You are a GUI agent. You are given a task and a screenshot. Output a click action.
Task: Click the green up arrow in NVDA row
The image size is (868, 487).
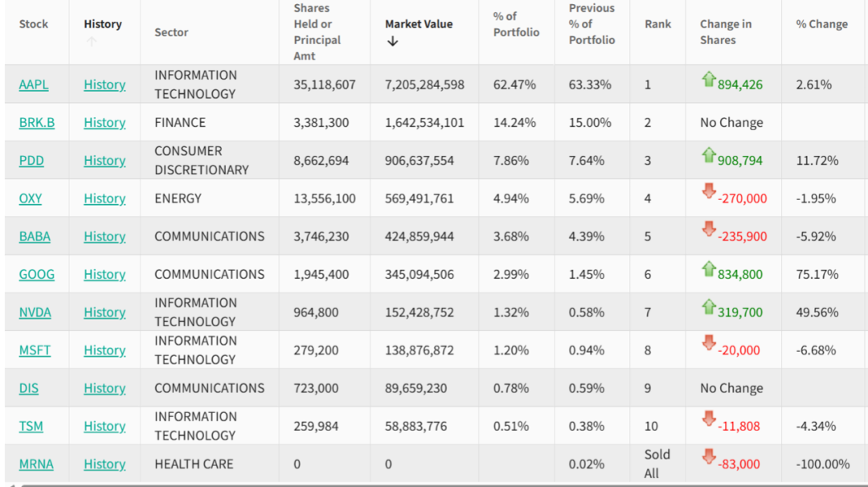[x=708, y=306]
